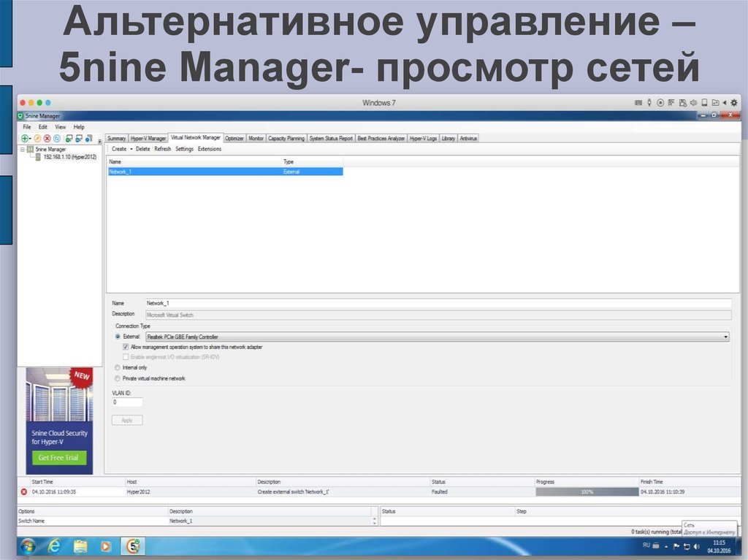Select the 192.168.1.10 (Hyper2012) host
The height and width of the screenshot is (560, 748).
[69, 157]
